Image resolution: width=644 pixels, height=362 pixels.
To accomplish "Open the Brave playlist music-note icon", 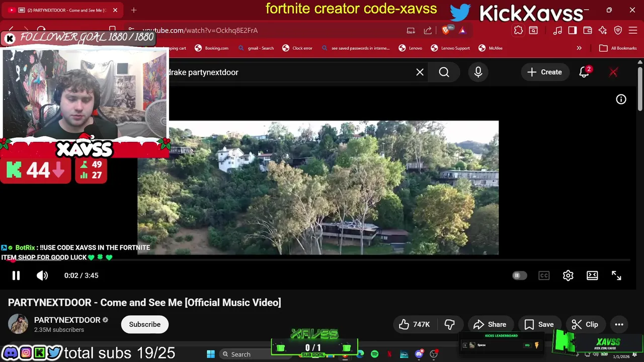I will pos(557,31).
